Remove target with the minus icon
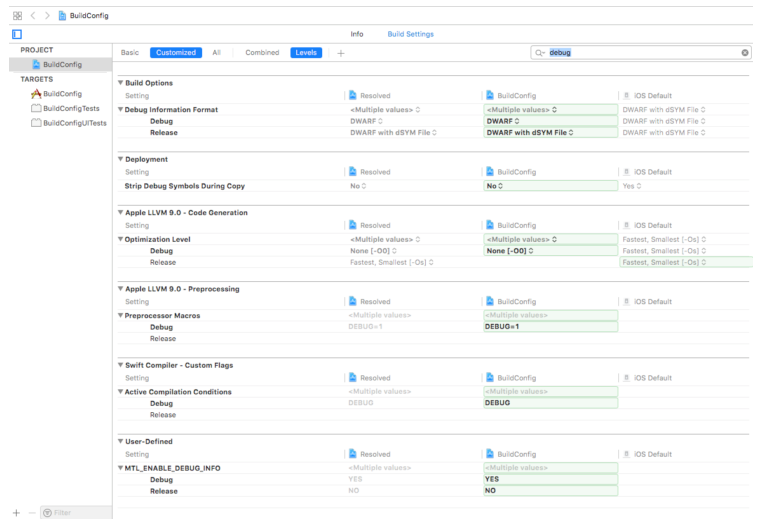766x523 pixels. pyautogui.click(x=32, y=513)
